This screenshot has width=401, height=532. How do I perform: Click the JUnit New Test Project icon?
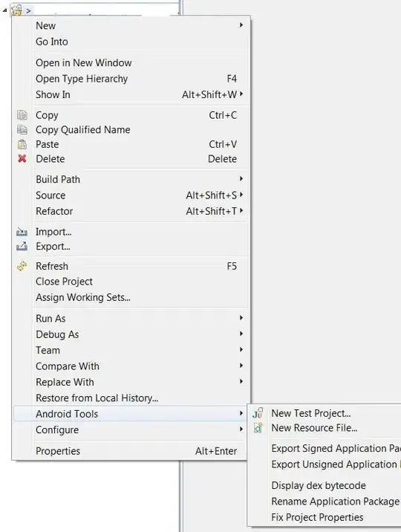tap(258, 413)
